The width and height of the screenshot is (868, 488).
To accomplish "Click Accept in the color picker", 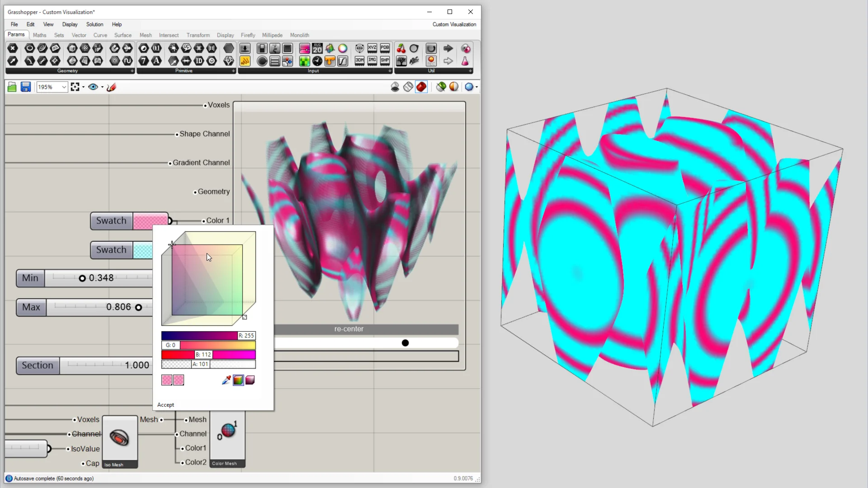I will (x=165, y=405).
